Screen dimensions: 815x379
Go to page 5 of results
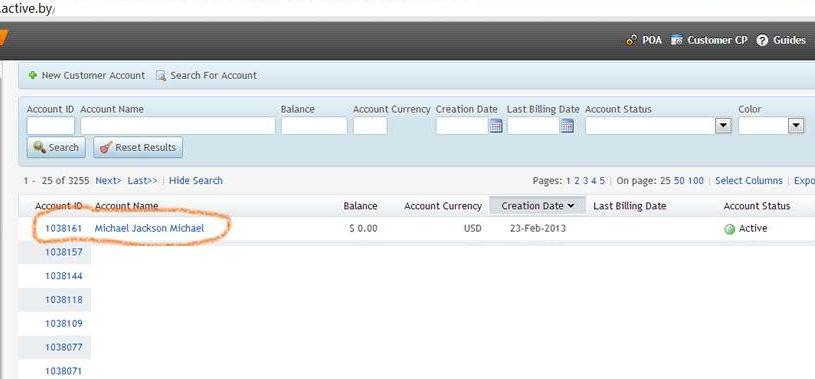tap(602, 181)
